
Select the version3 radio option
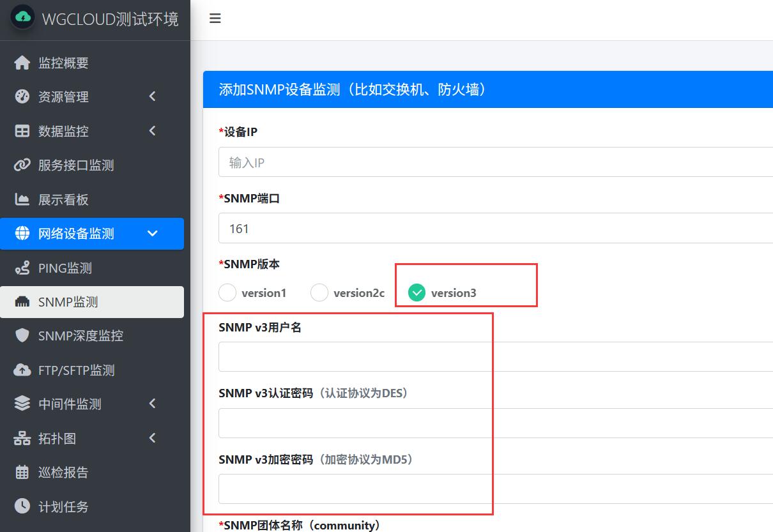coord(417,293)
